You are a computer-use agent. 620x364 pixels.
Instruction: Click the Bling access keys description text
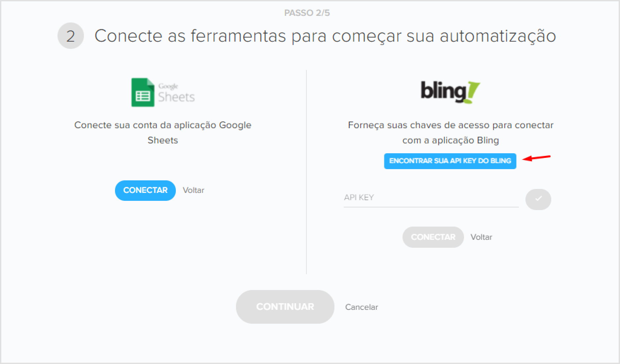[x=450, y=132]
